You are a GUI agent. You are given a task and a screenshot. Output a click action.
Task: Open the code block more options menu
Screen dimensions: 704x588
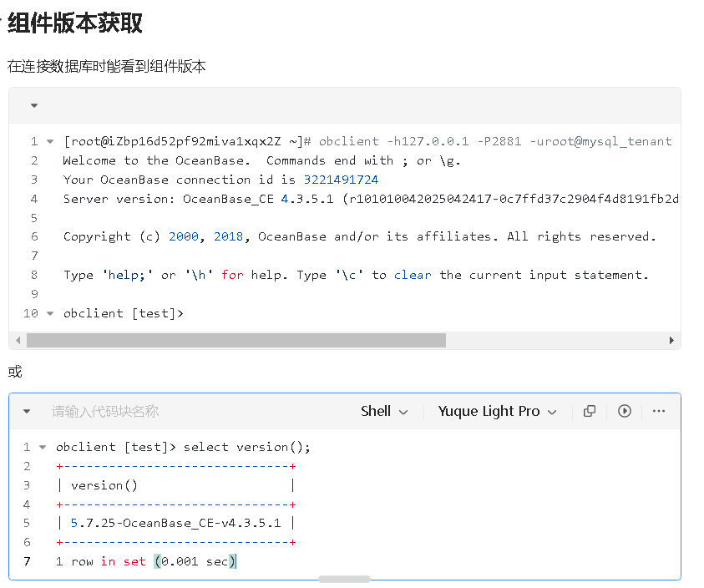[x=659, y=411]
